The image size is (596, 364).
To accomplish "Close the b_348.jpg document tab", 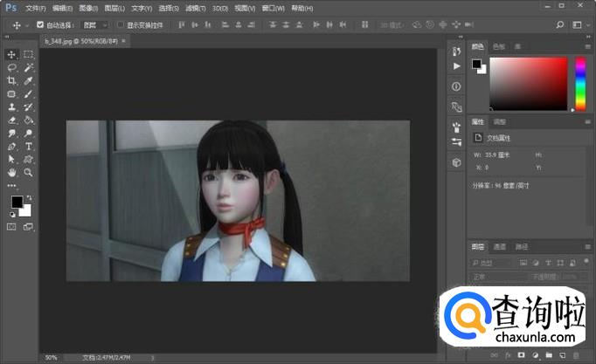I will pyautogui.click(x=124, y=40).
